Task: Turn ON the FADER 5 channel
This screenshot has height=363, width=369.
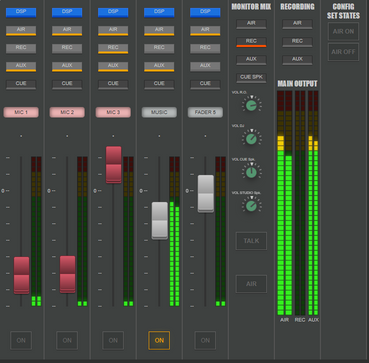Action: pos(205,340)
